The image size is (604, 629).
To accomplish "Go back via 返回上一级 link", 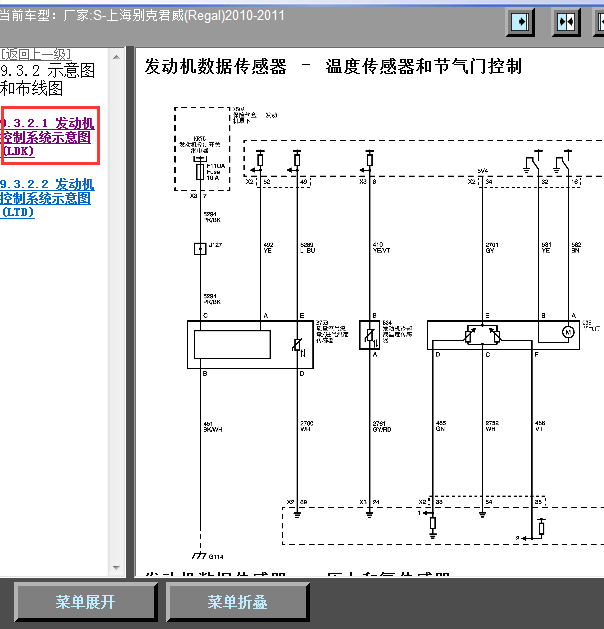I will pyautogui.click(x=35, y=53).
